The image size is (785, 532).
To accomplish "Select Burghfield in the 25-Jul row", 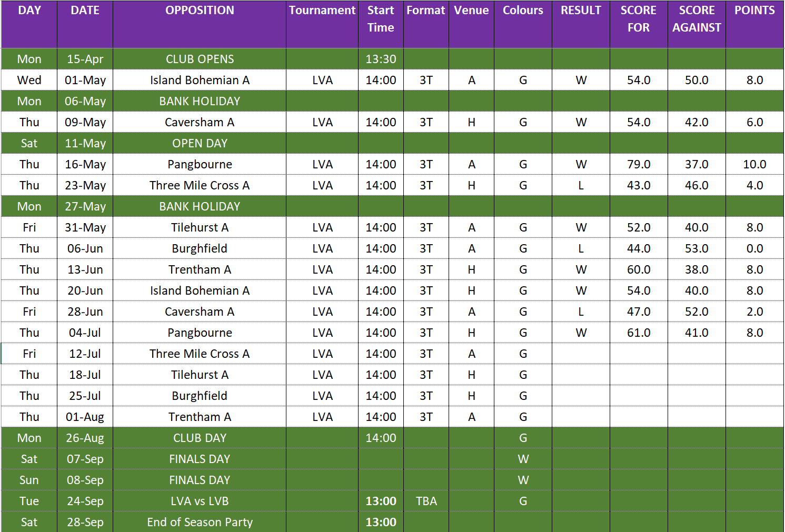I will (200, 396).
